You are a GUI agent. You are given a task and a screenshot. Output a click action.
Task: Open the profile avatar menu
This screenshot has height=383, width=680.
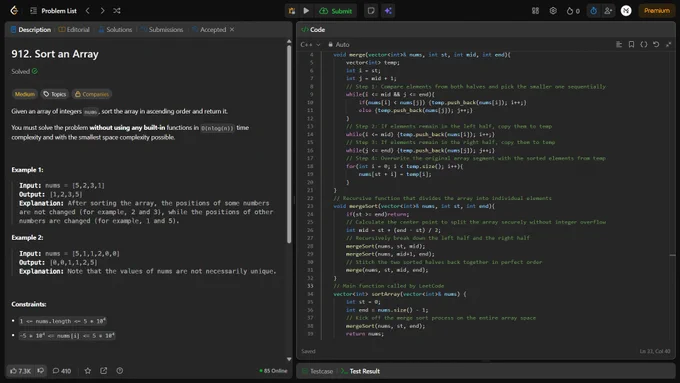pos(626,11)
